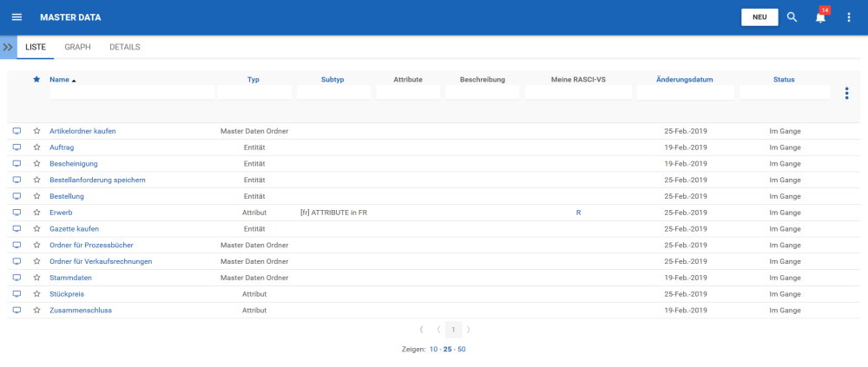Open the Stückpreis link
This screenshot has height=367, width=868.
67,294
